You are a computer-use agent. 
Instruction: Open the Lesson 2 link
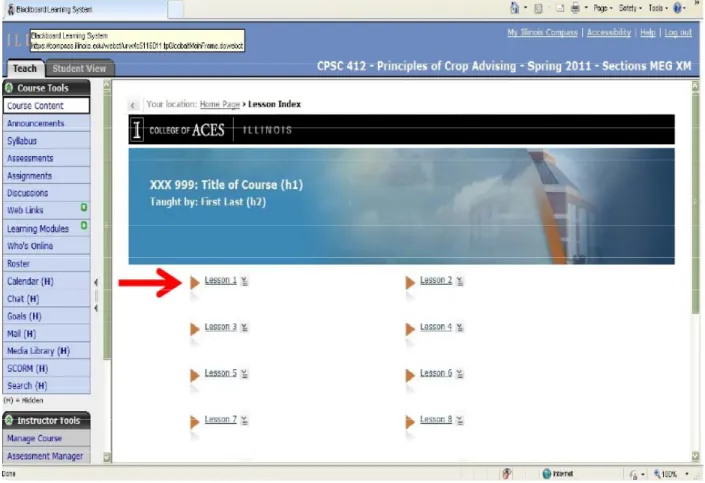pos(436,280)
